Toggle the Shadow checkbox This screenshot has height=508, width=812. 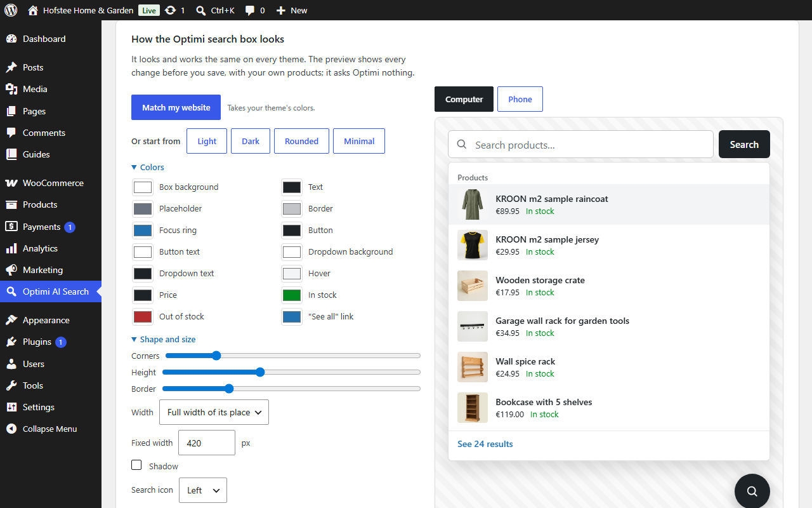pyautogui.click(x=136, y=465)
